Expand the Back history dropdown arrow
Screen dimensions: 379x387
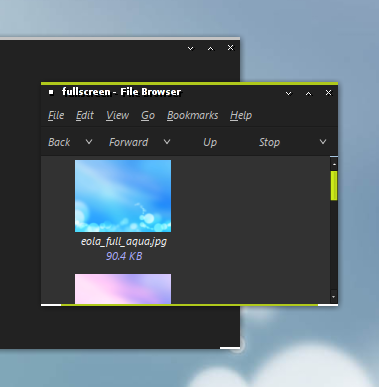tap(89, 142)
